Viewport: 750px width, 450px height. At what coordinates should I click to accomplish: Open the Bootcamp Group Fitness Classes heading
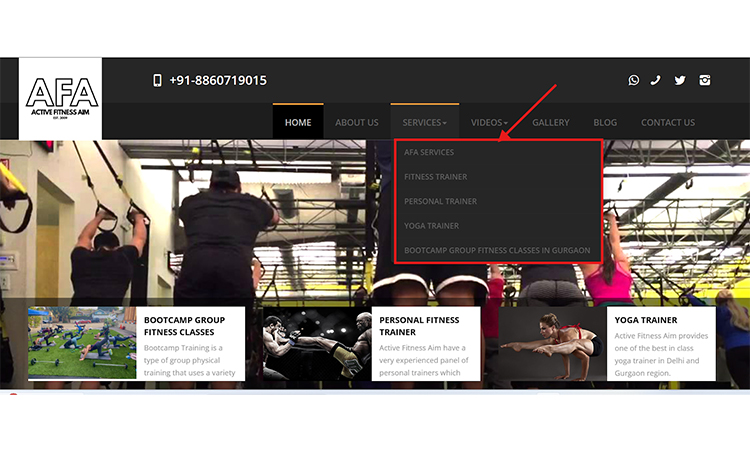184,326
